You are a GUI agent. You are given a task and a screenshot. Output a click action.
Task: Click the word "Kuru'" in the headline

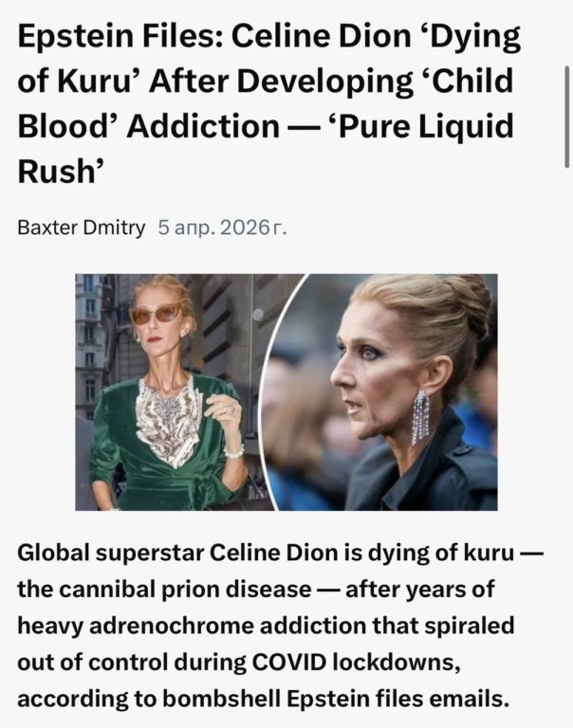100,82
